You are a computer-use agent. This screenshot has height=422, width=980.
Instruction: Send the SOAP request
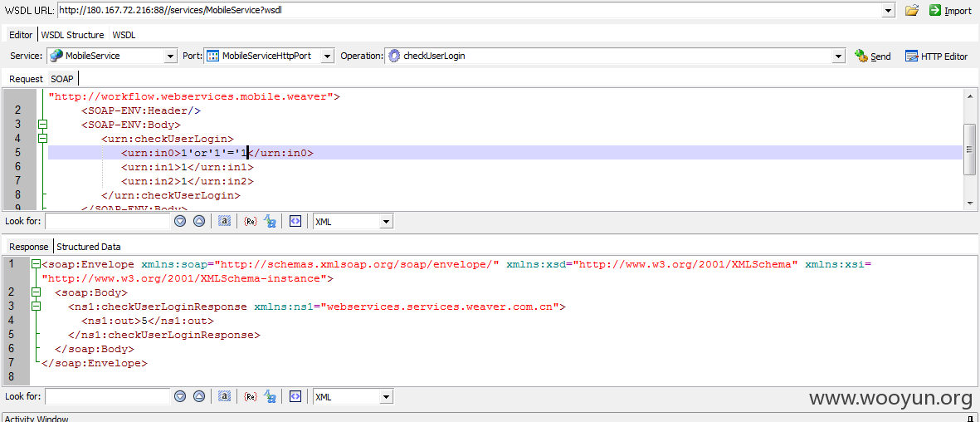[x=873, y=56]
